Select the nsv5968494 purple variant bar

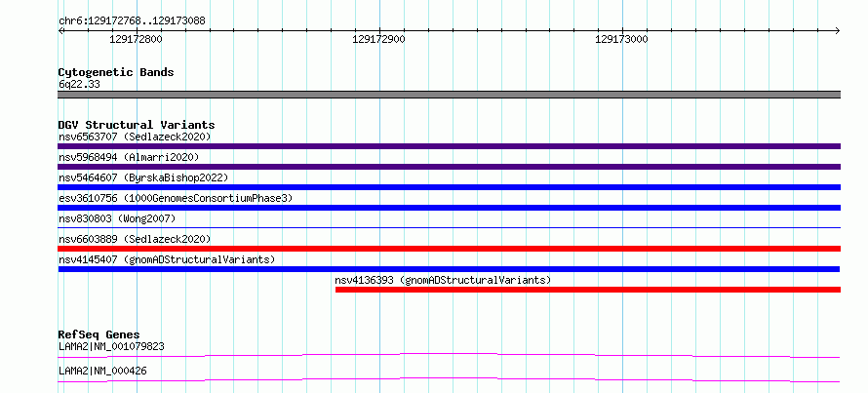coord(449,167)
